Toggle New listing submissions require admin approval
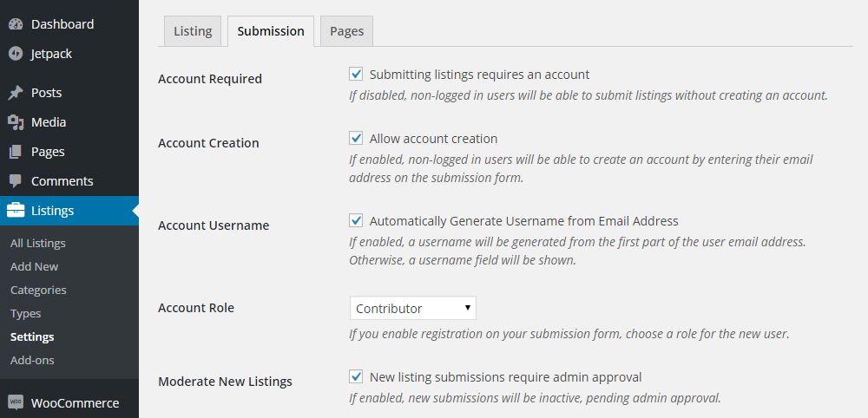The image size is (868, 418). coord(356,377)
